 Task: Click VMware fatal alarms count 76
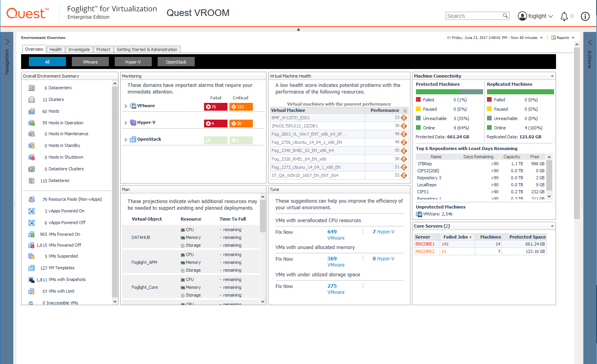point(215,107)
